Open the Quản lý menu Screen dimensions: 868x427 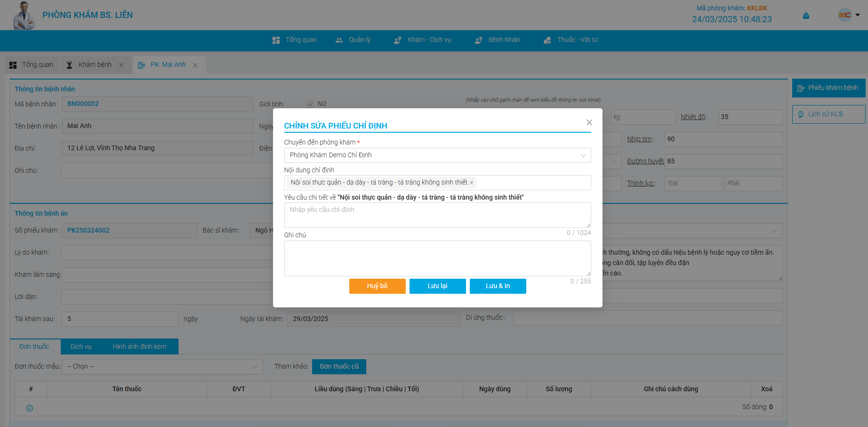(x=353, y=40)
